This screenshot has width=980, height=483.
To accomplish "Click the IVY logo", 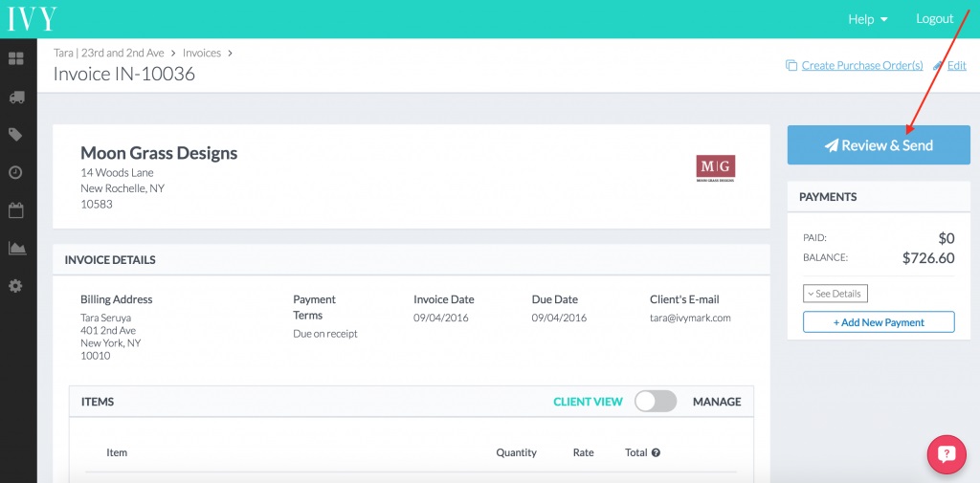I will [x=32, y=19].
